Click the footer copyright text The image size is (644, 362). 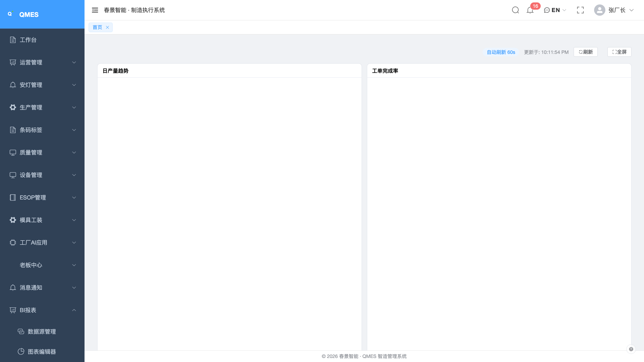point(364,356)
